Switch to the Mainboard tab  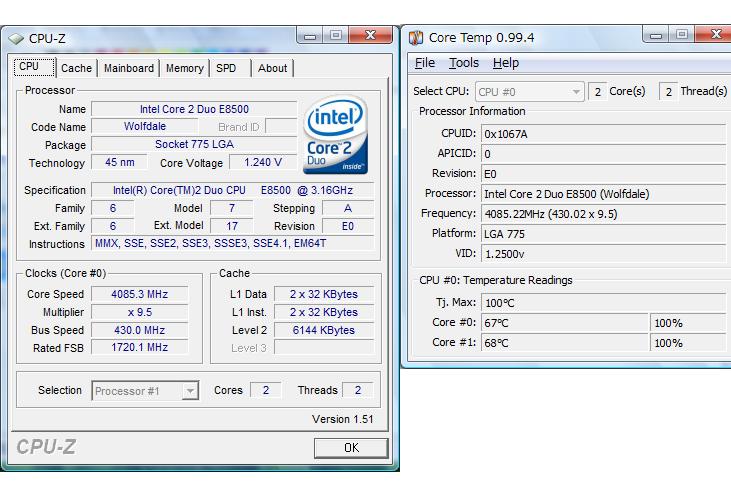129,68
